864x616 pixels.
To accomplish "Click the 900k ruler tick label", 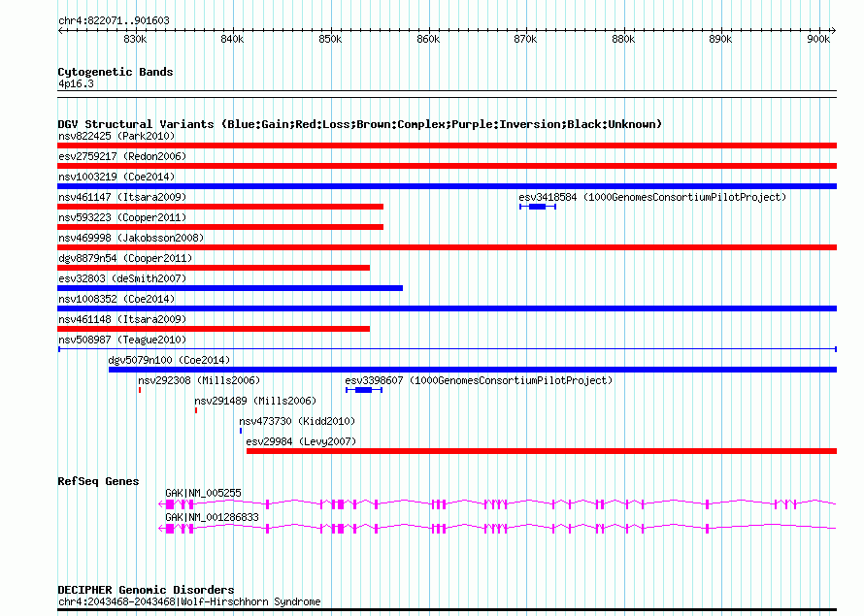I will tap(818, 39).
